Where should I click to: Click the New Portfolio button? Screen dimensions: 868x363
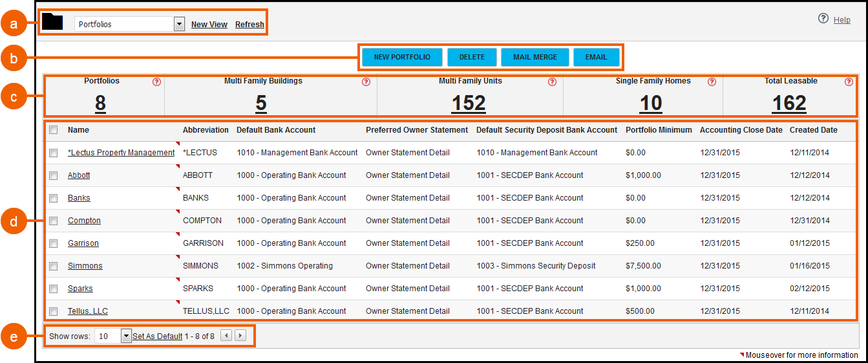pos(402,57)
